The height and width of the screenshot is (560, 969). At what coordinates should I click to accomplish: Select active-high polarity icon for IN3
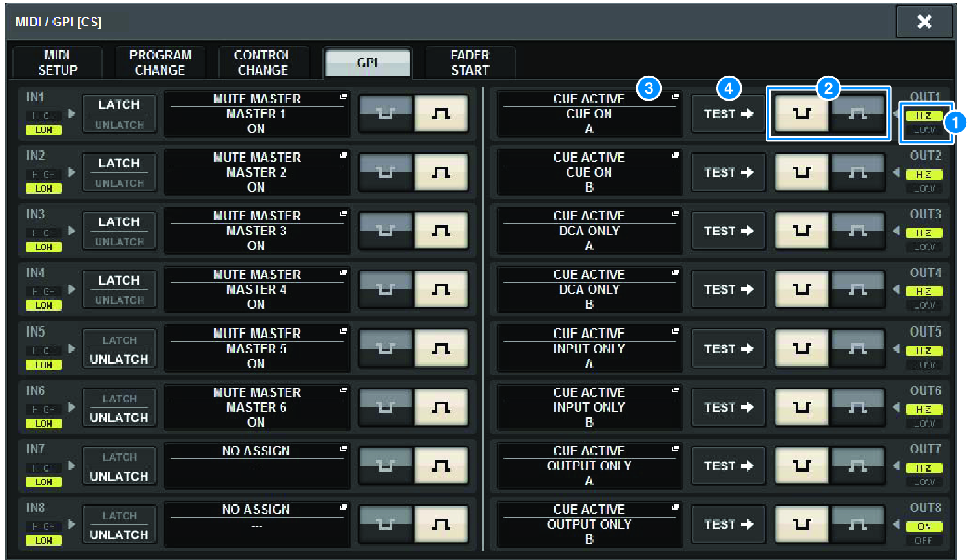[x=441, y=231]
